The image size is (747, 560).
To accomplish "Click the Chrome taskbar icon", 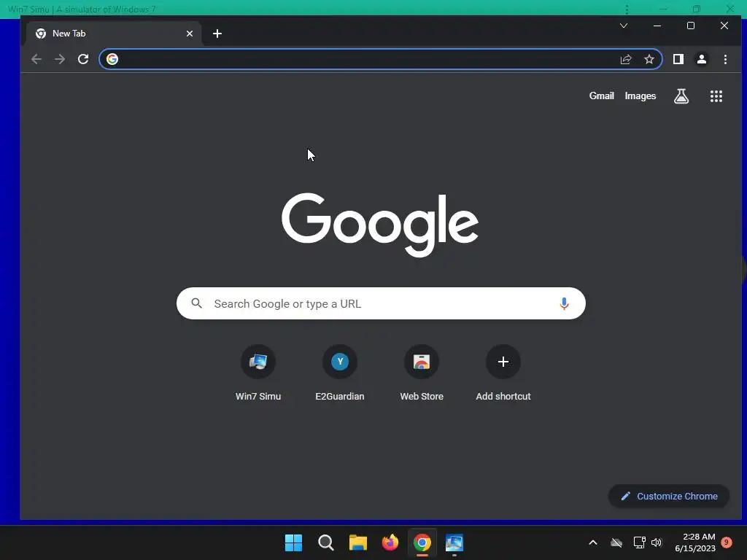I will click(x=422, y=542).
